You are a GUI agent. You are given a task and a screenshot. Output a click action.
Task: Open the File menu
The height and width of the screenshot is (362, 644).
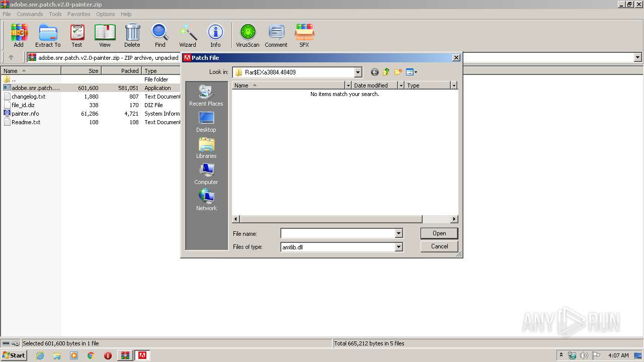(7, 14)
